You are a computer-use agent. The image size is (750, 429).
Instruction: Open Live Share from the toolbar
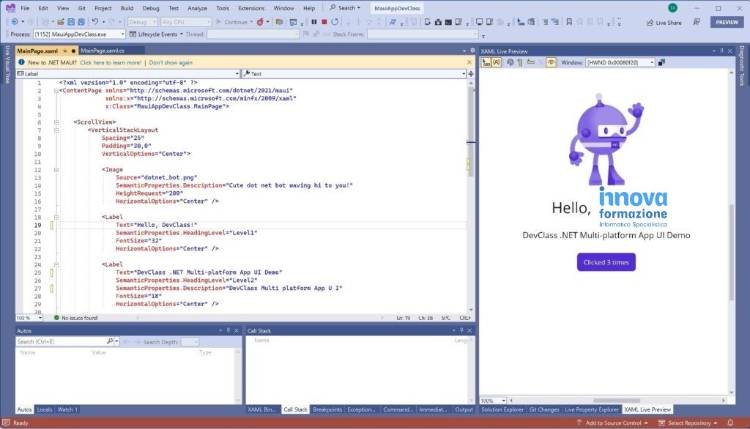click(x=663, y=21)
